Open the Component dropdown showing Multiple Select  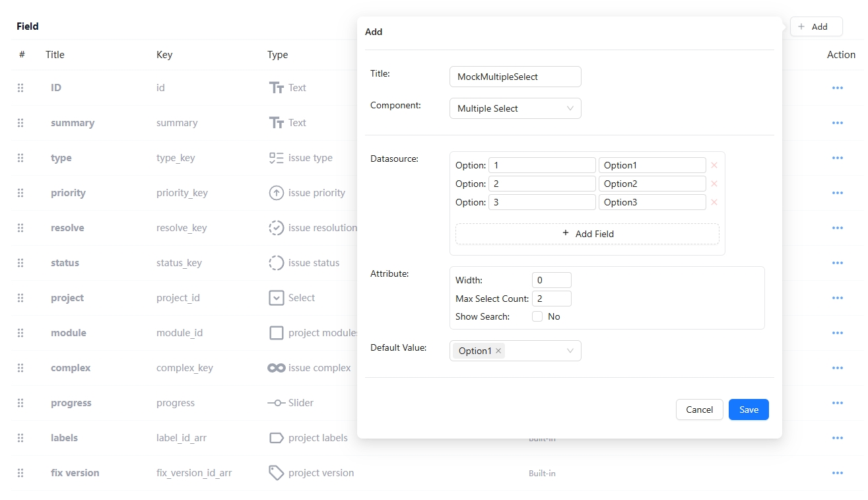coord(515,108)
